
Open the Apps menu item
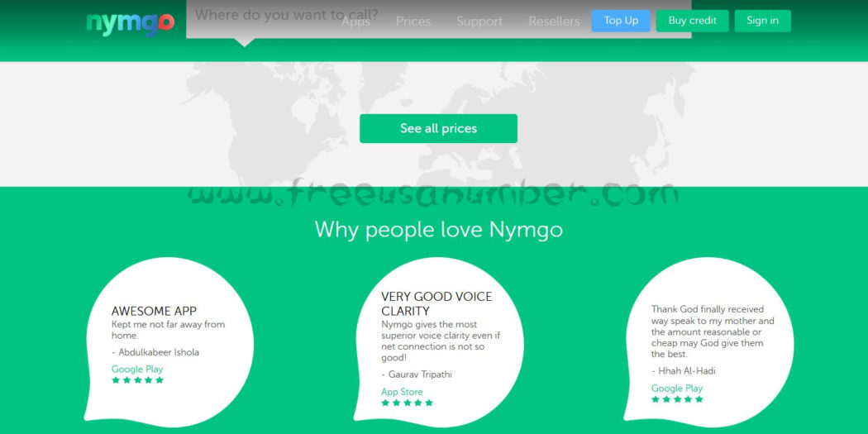(356, 21)
